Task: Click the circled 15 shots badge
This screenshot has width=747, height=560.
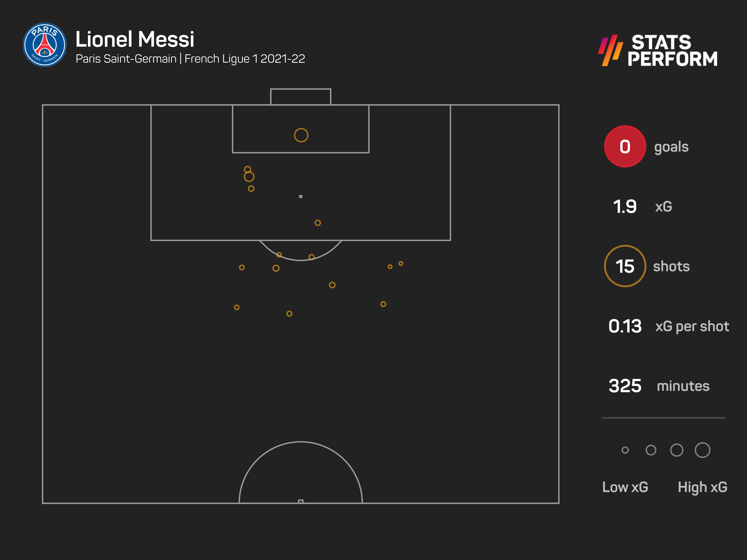Action: (625, 266)
